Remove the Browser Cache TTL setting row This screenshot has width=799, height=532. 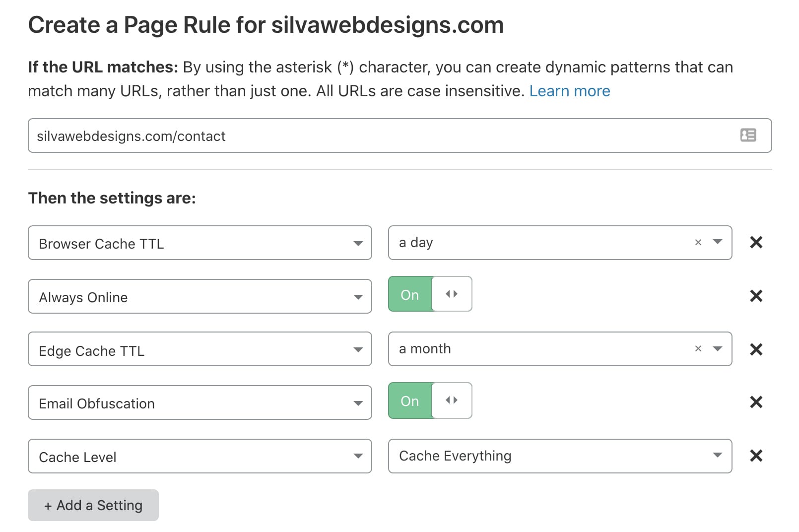coord(756,242)
